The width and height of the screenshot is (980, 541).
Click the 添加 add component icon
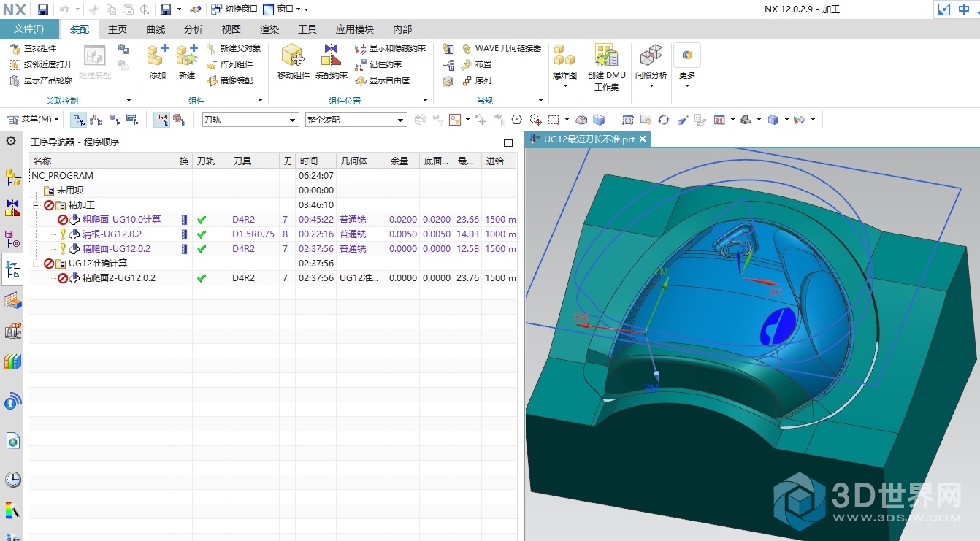pyautogui.click(x=158, y=61)
